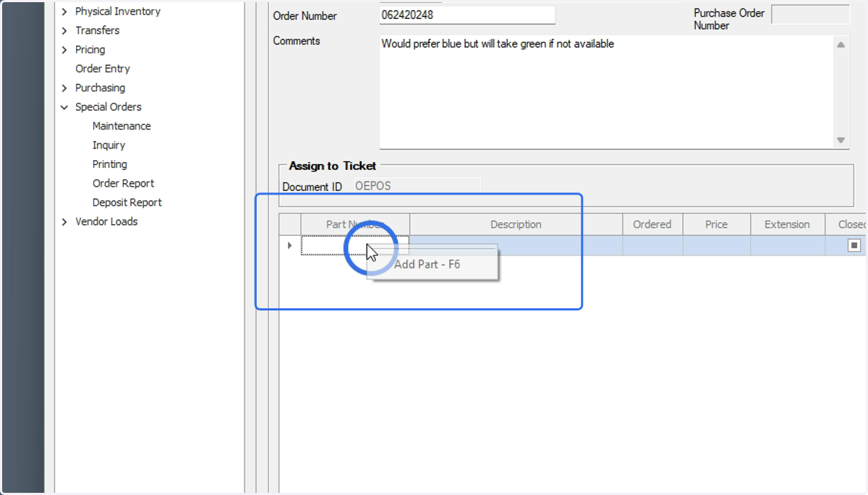Viewport: 868px width, 495px height.
Task: Select Pricing in navigation tree
Action: pyautogui.click(x=90, y=50)
